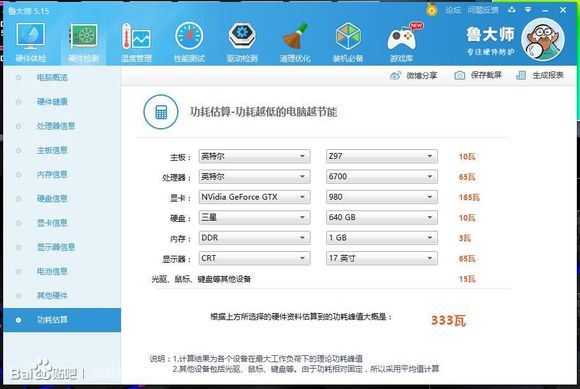Viewport: 580px width, 389px height.
Task: Open the 显卡 dropdown showing NVidia GeForce GTX
Action: pos(254,197)
